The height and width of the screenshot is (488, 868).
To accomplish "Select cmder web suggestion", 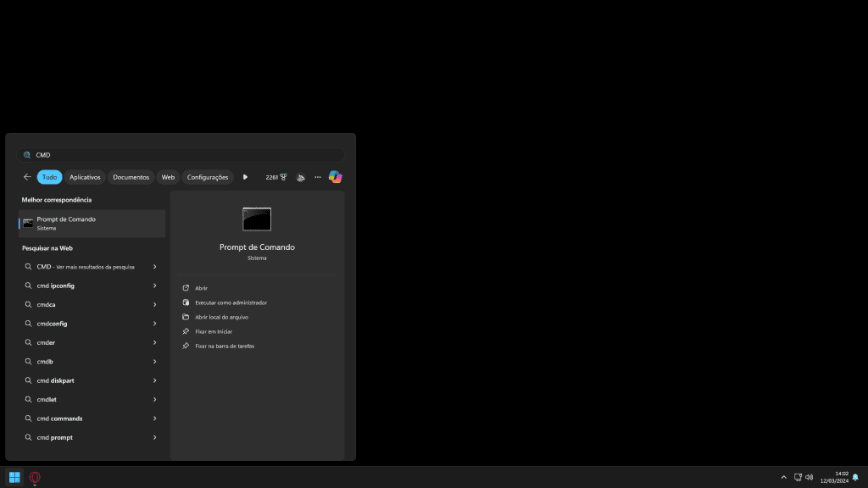I will pyautogui.click(x=92, y=342).
